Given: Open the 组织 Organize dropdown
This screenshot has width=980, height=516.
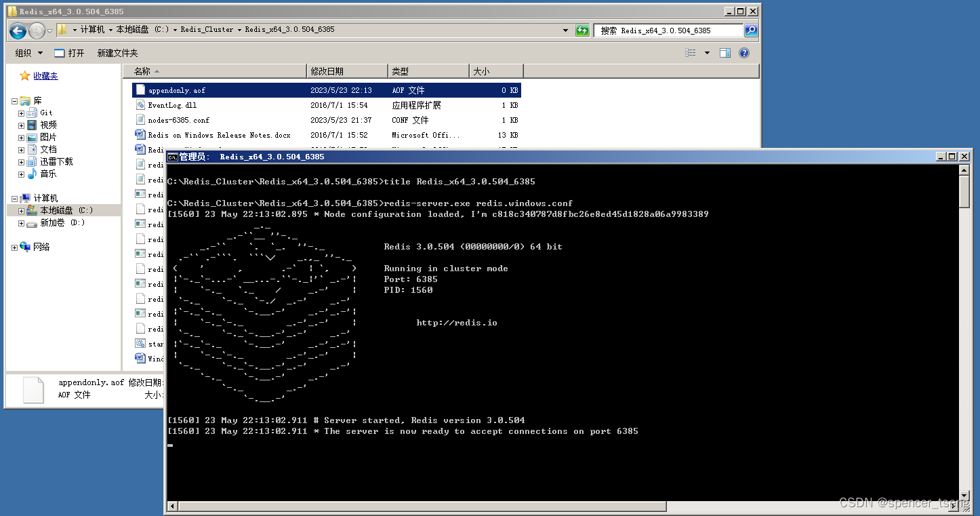Looking at the screenshot, I should [x=27, y=52].
